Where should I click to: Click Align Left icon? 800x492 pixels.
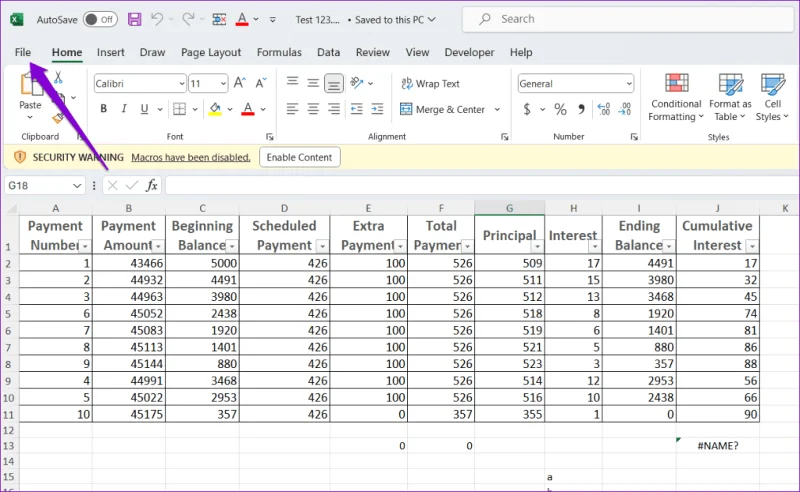tap(292, 109)
